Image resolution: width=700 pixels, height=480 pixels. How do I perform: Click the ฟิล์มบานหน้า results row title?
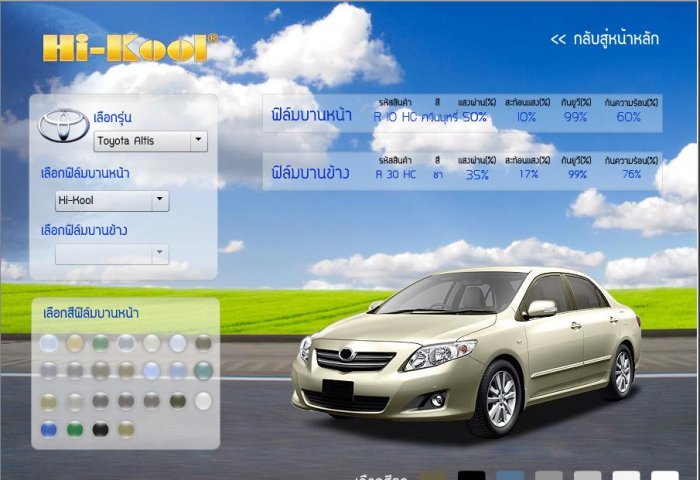(x=312, y=115)
